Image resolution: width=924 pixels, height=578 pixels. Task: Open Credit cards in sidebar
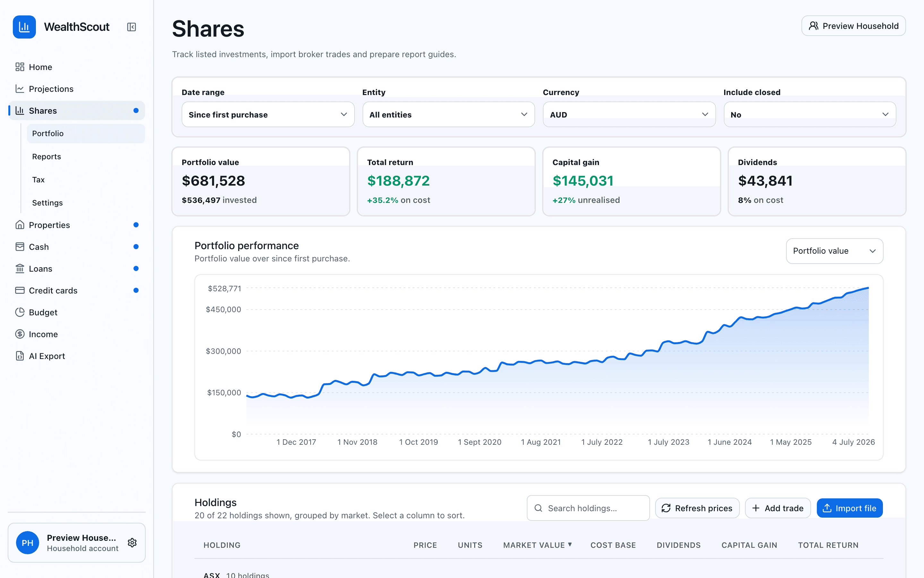tap(76, 290)
